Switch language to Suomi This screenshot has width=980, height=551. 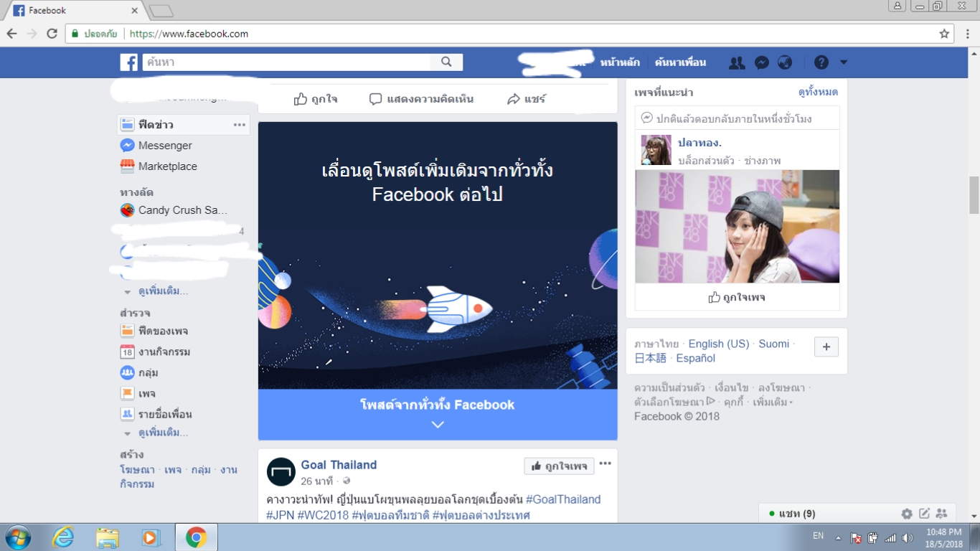[774, 344]
